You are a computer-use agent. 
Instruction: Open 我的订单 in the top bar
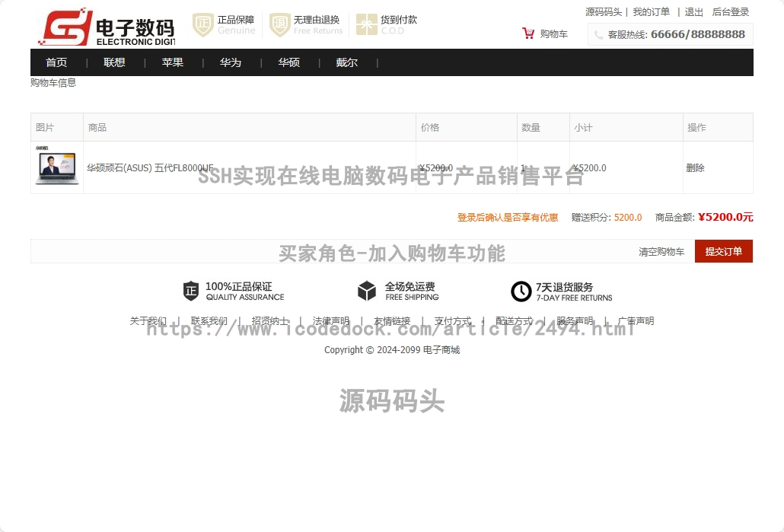click(x=651, y=12)
